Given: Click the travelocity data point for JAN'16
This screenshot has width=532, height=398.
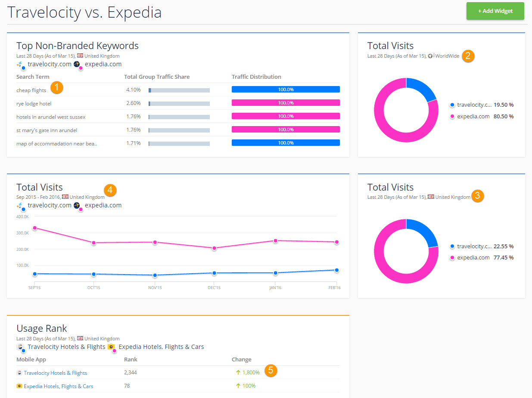Looking at the screenshot, I should 276,273.
